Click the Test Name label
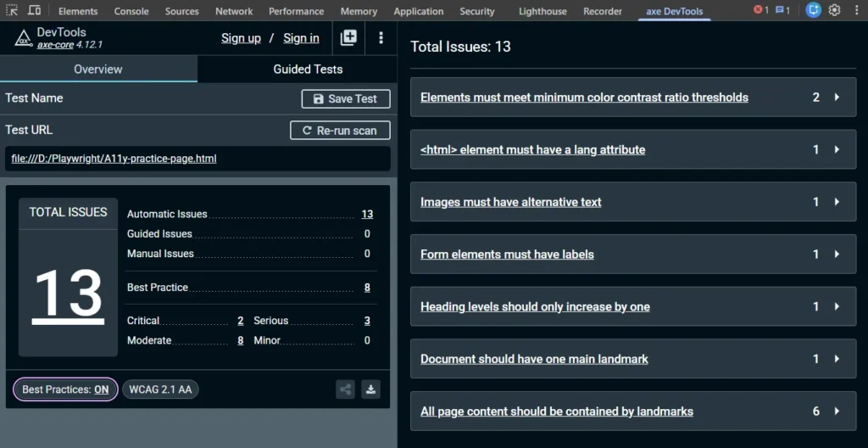This screenshot has width=868, height=448. point(34,98)
